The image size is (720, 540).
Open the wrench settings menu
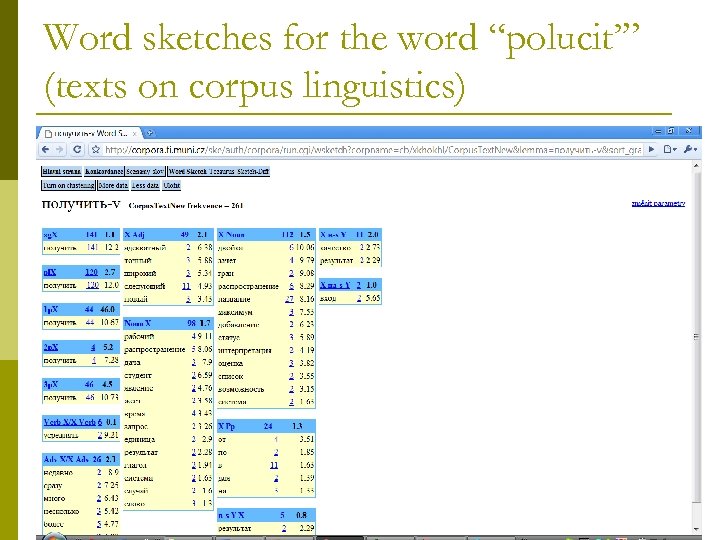click(x=690, y=149)
